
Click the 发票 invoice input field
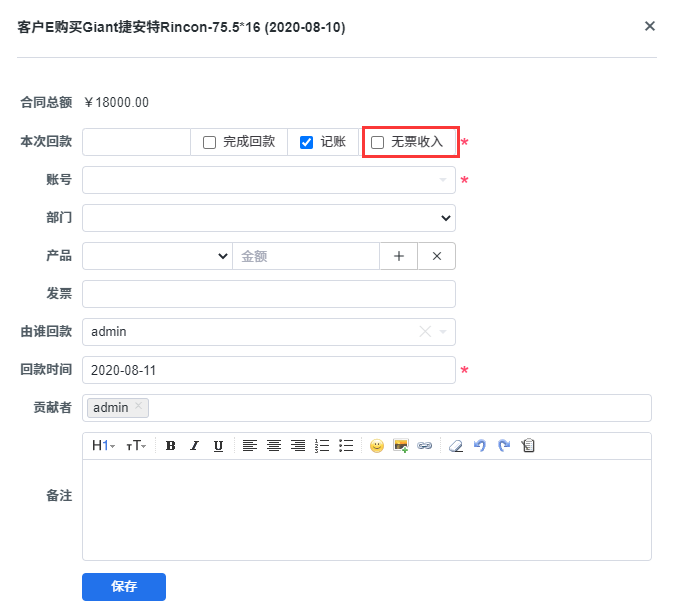click(269, 294)
